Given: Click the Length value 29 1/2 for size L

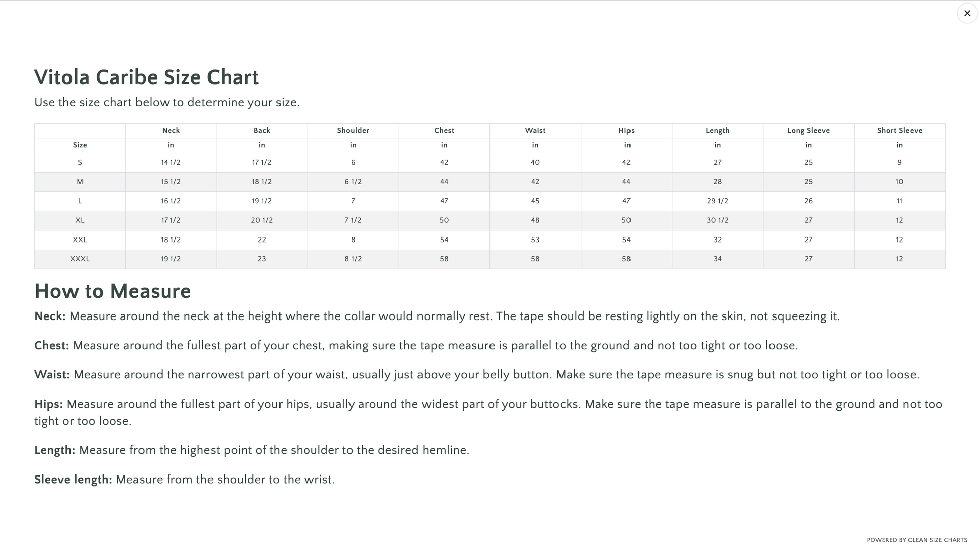Looking at the screenshot, I should tap(717, 201).
